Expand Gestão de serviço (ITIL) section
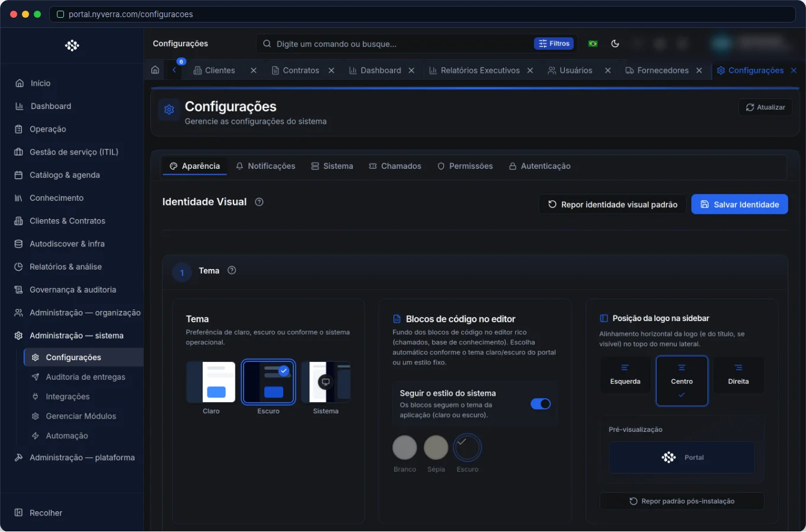The image size is (806, 532). pos(72,152)
